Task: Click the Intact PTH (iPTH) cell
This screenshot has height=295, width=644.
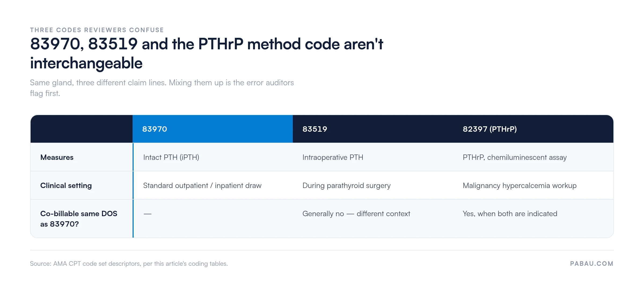Action: click(x=171, y=157)
